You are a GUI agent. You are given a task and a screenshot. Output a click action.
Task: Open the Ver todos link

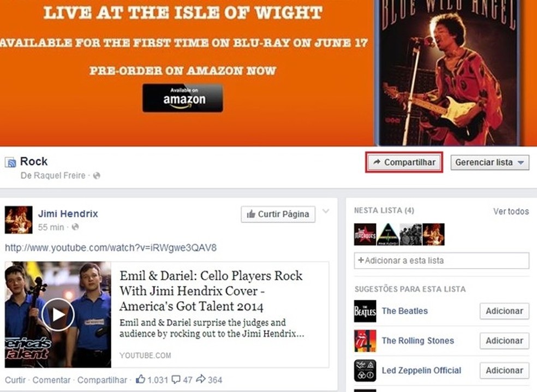(511, 211)
